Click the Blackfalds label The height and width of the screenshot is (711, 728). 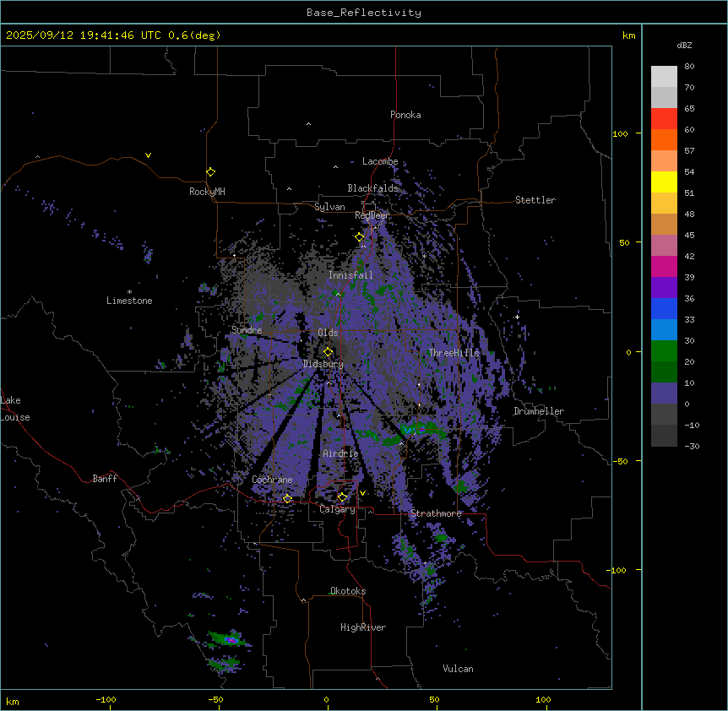point(372,188)
